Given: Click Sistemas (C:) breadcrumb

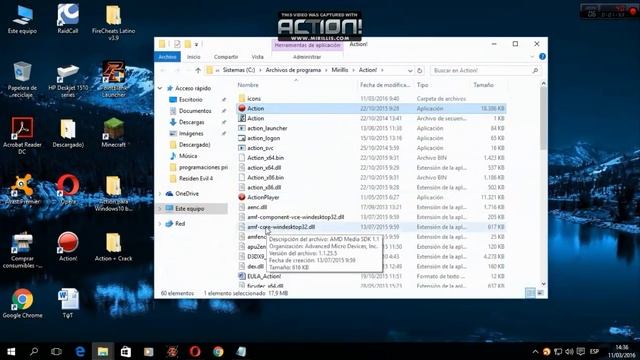Looking at the screenshot, I should click(x=239, y=70).
